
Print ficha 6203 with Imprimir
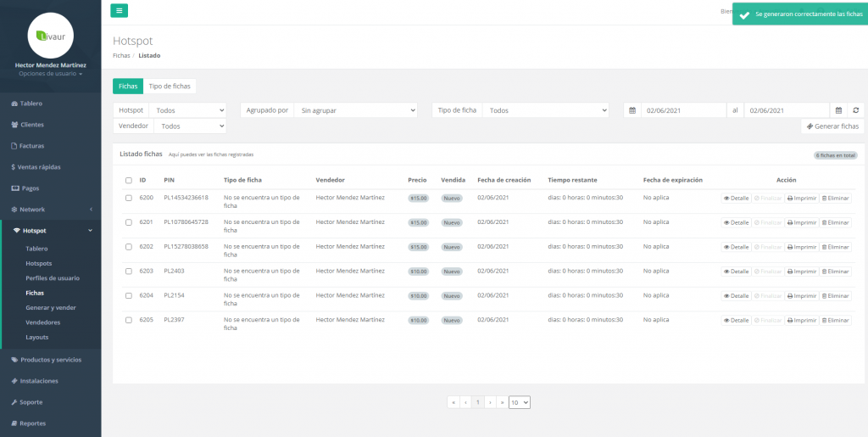pos(802,272)
